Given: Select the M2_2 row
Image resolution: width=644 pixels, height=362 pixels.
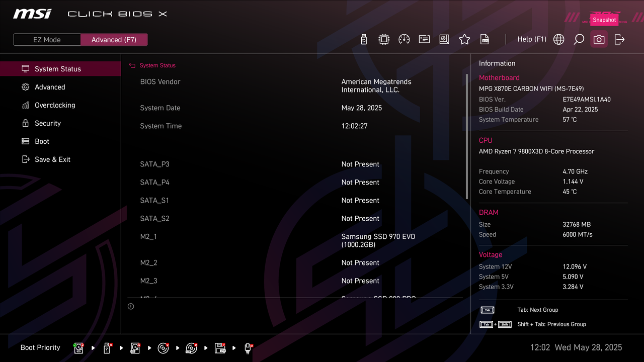Looking at the screenshot, I should 295,263.
